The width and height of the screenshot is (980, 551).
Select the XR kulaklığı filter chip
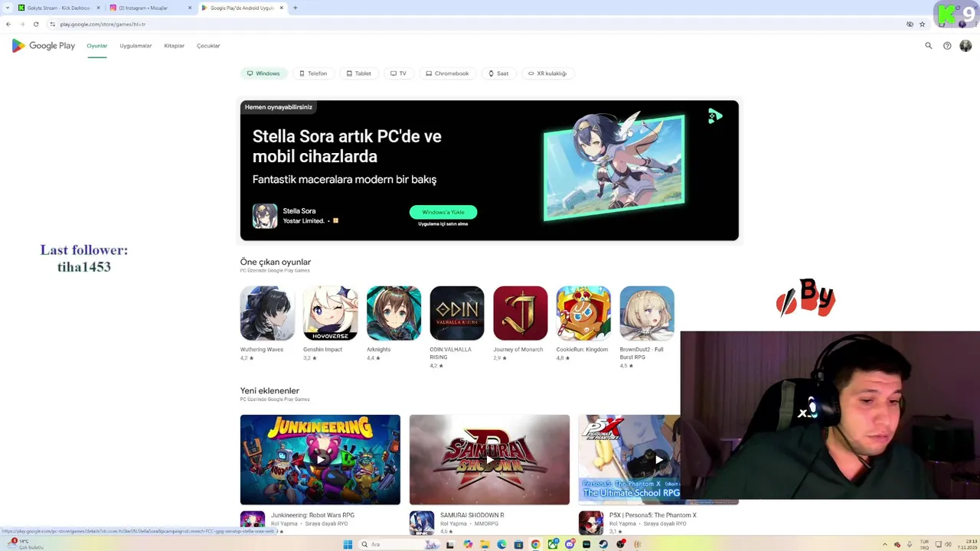[547, 73]
